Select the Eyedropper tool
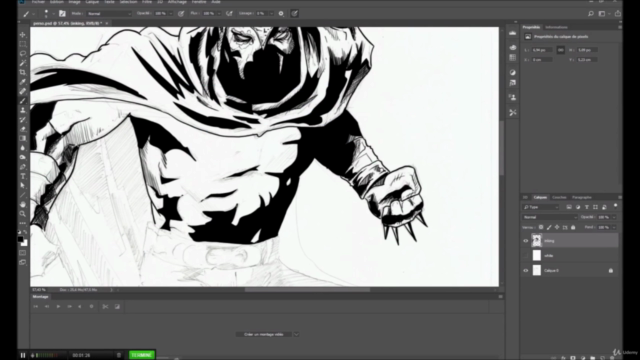Viewport: 640px width, 360px height. point(23,82)
